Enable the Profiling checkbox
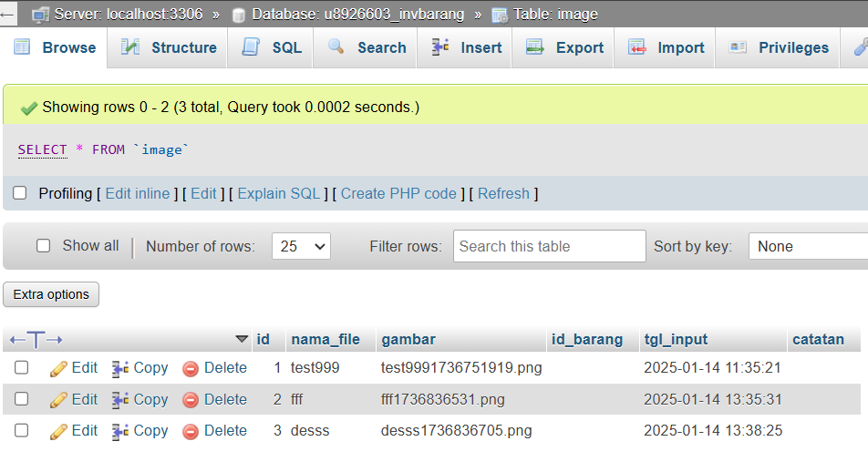 [20, 193]
